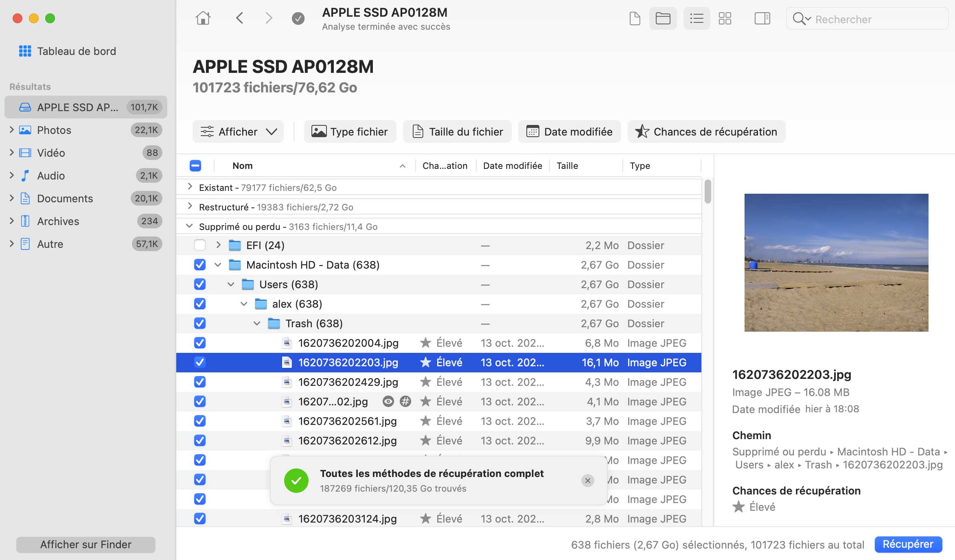Open the Afficher dropdown
Viewport: 955px width, 560px height.
point(238,131)
